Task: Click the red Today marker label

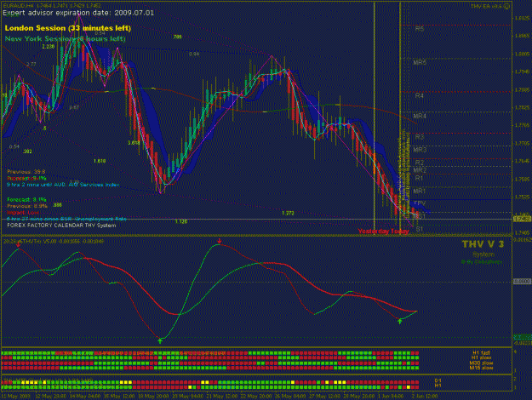Action: [x=400, y=231]
